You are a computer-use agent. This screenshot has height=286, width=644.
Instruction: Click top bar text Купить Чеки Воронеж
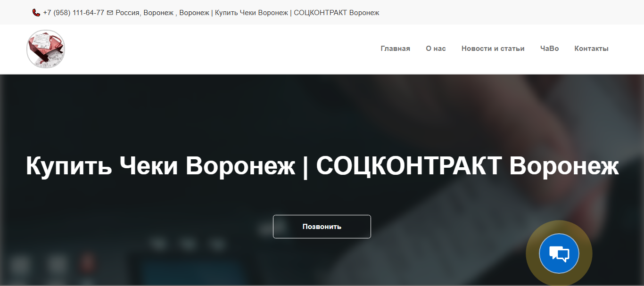click(x=251, y=13)
